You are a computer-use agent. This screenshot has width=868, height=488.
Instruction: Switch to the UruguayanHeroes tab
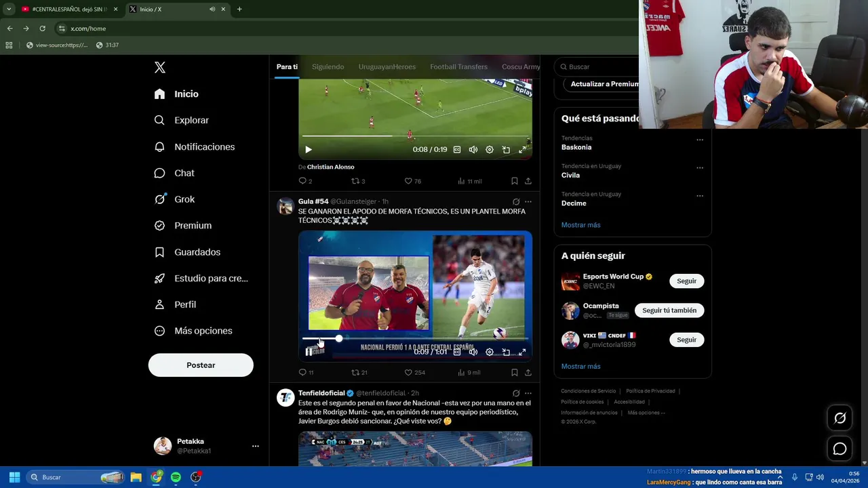pyautogui.click(x=387, y=66)
